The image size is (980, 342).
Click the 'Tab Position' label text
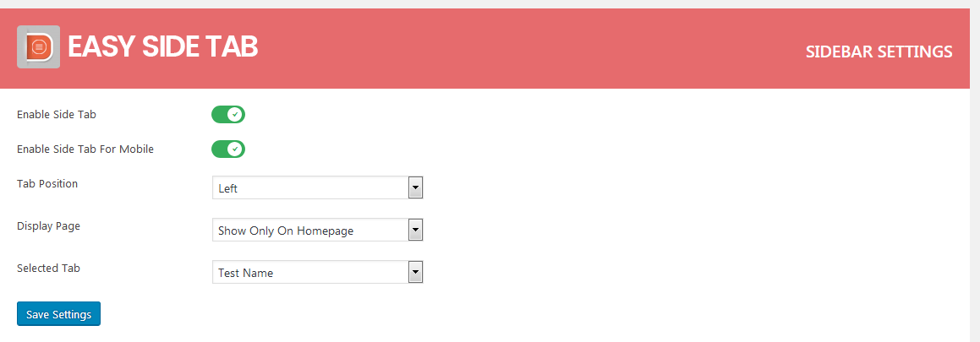pos(47,183)
